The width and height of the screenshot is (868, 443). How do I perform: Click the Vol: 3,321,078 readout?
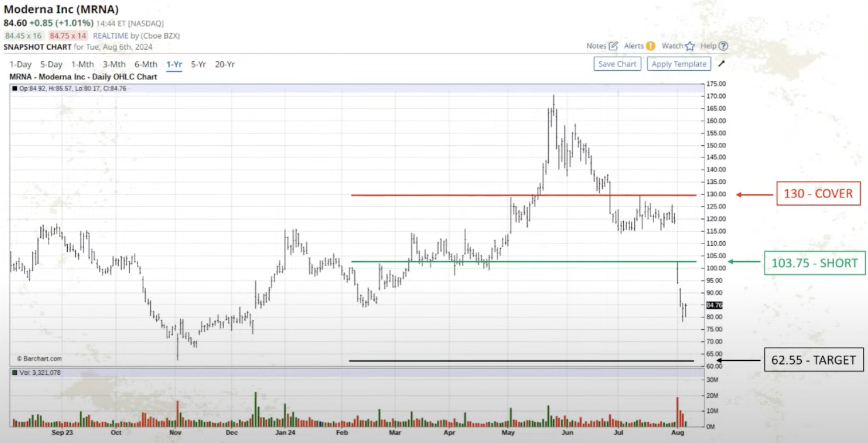[x=40, y=373]
